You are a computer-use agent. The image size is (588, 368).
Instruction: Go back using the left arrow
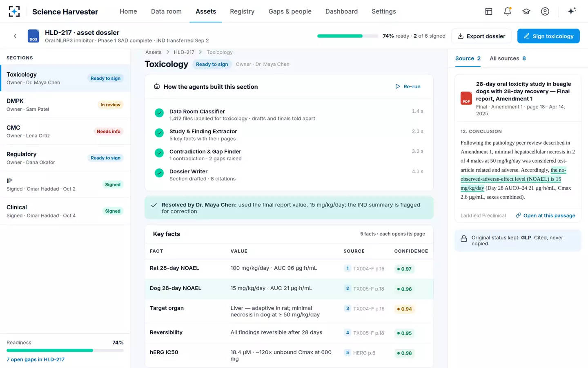(15, 36)
